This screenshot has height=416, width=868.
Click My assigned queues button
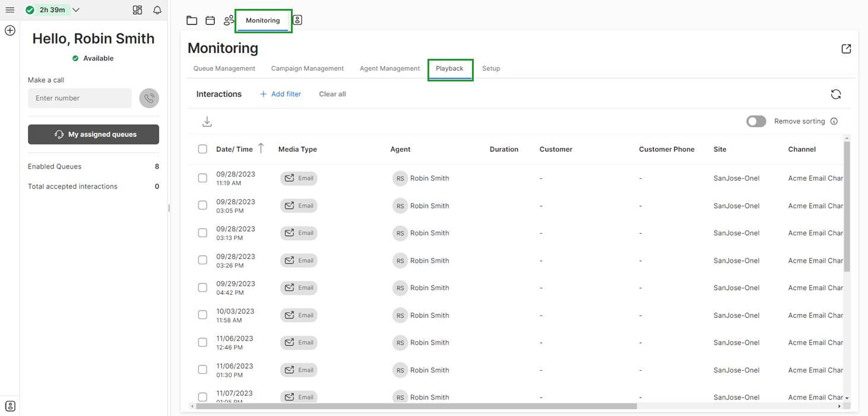(93, 134)
